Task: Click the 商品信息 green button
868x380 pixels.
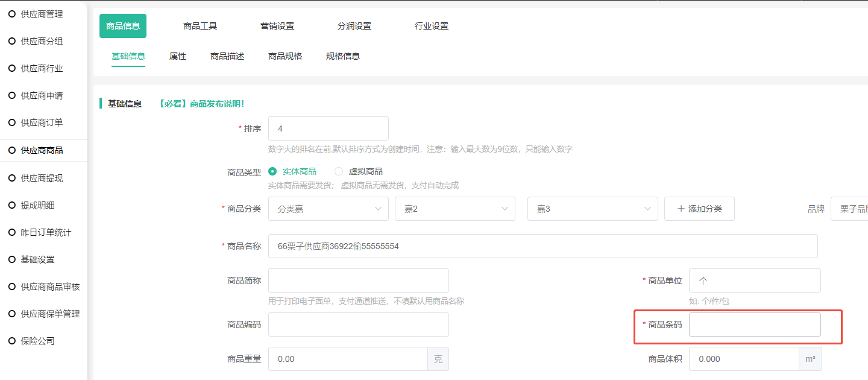Action: coord(123,26)
